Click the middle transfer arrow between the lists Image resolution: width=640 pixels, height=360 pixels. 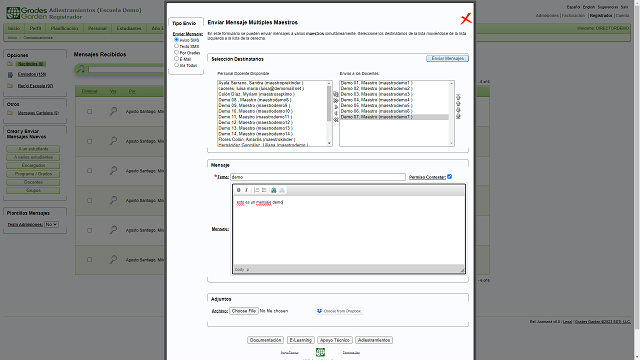click(336, 107)
